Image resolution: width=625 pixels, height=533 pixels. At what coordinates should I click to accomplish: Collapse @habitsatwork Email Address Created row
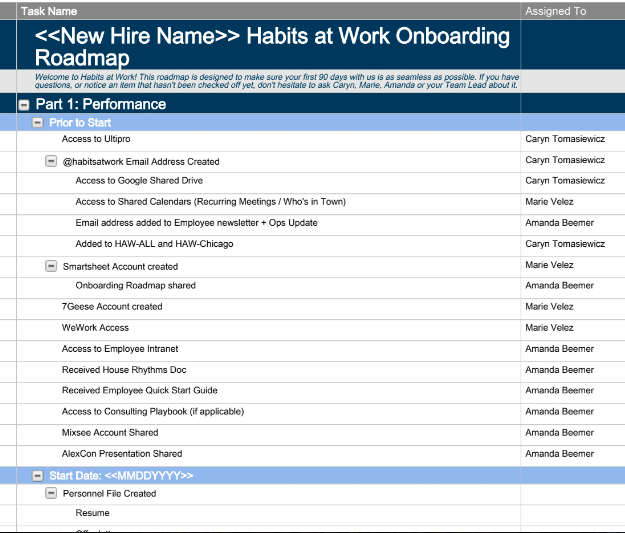(x=51, y=161)
